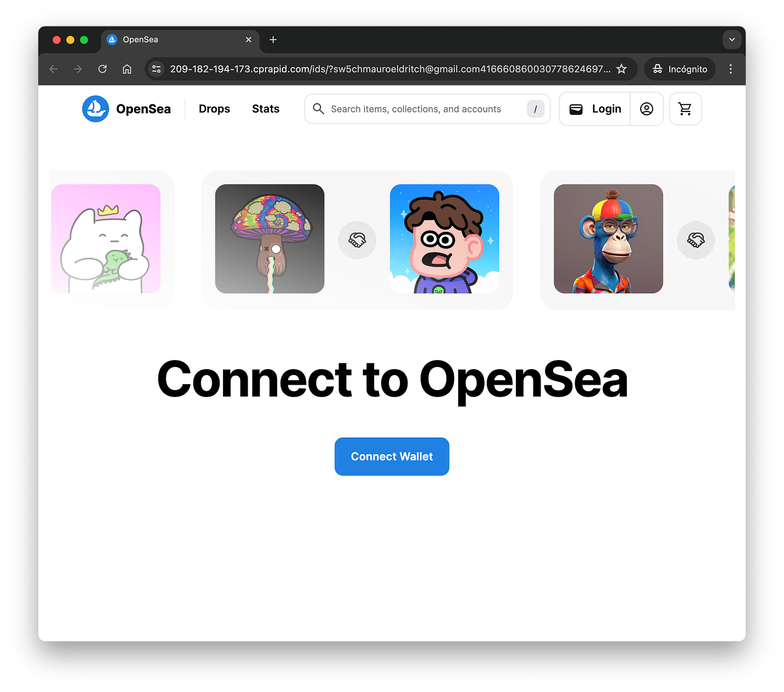The height and width of the screenshot is (692, 784).
Task: Select the OpenSea browser tab
Action: pos(180,40)
